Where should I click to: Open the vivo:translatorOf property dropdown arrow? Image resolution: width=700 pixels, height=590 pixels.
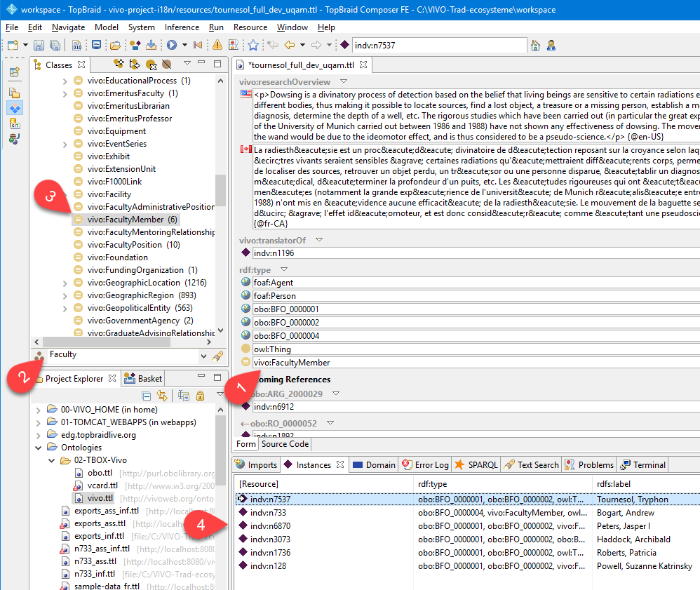click(318, 240)
